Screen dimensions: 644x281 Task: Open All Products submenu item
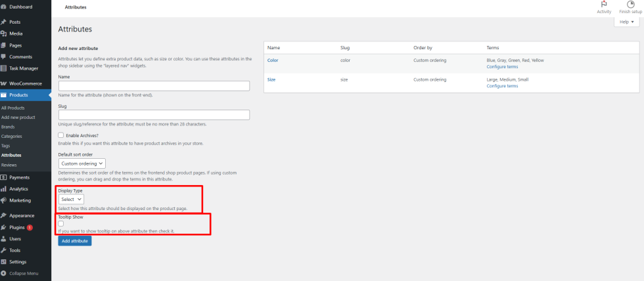pos(12,108)
